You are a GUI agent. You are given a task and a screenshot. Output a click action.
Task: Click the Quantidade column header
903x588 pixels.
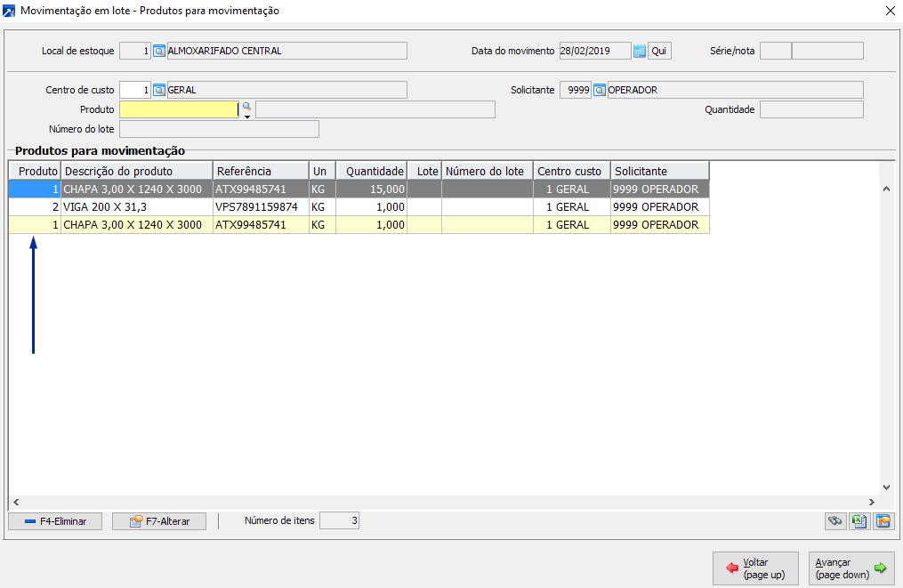(x=375, y=171)
